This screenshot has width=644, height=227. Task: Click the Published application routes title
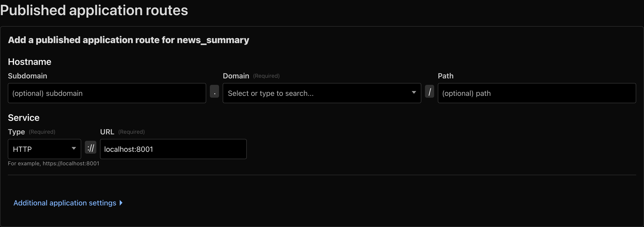click(94, 10)
